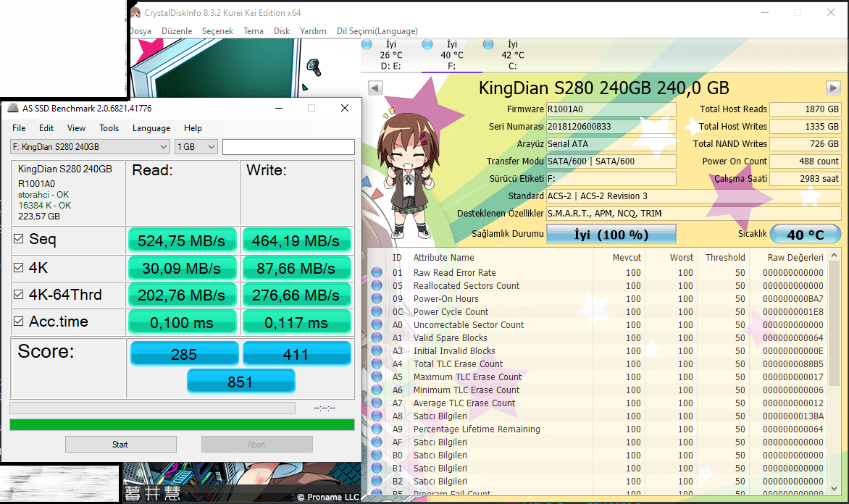Screen dimensions: 849x504
Task: Click the Seq write result 464,19 MB/s
Action: 297,240
